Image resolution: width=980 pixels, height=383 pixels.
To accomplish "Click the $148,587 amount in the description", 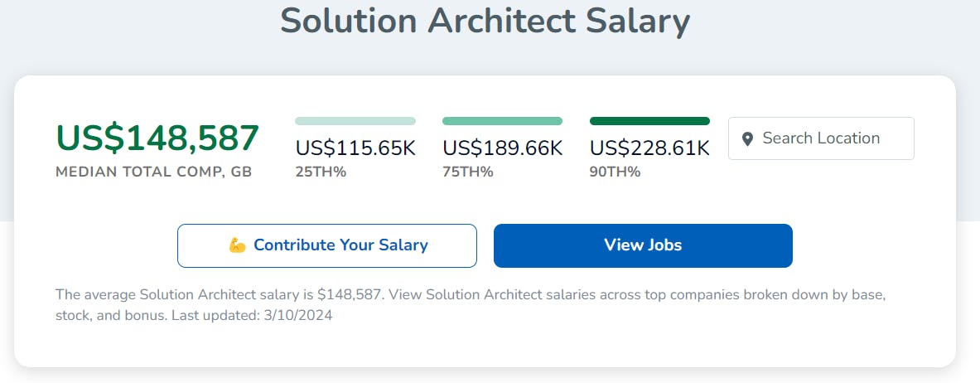I will click(350, 295).
